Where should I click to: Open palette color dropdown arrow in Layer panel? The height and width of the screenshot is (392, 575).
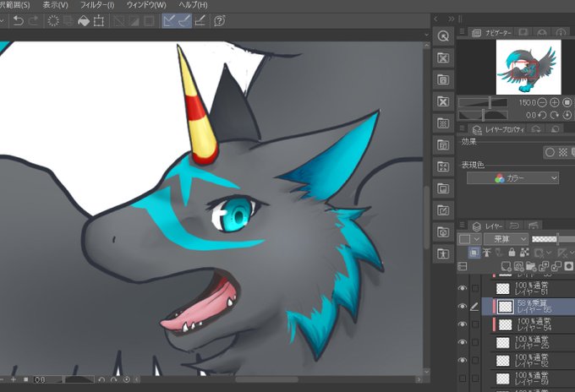pos(476,239)
